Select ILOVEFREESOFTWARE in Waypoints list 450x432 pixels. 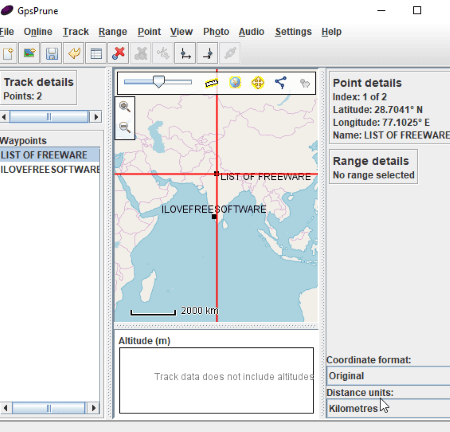point(50,169)
